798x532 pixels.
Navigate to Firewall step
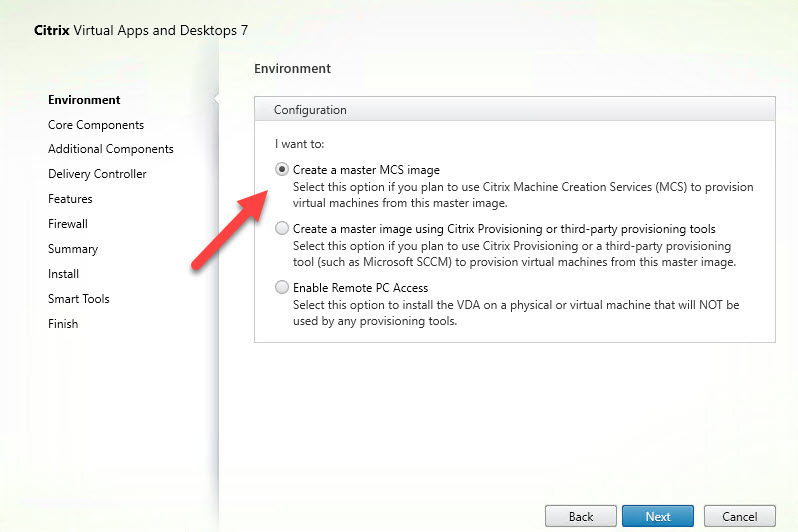68,224
